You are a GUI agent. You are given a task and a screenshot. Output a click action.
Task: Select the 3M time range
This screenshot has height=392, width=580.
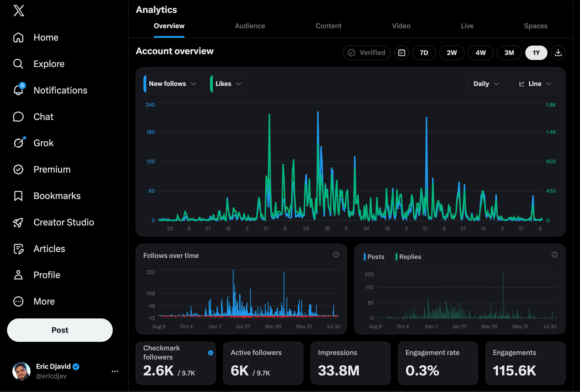tap(509, 53)
